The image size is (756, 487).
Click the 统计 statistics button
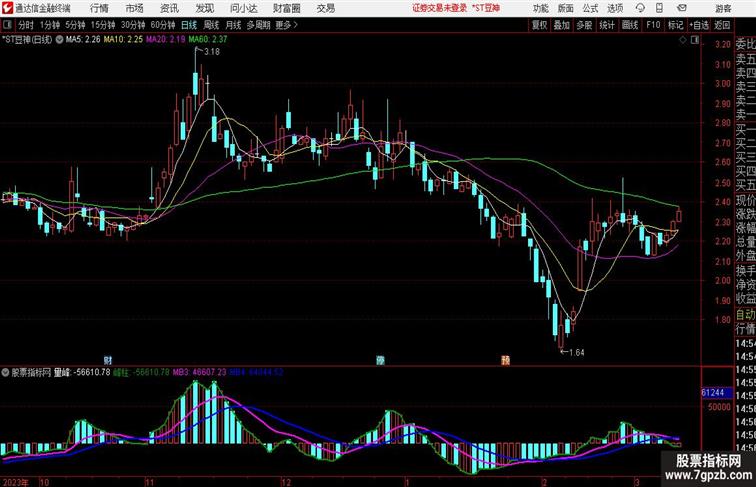[607, 25]
